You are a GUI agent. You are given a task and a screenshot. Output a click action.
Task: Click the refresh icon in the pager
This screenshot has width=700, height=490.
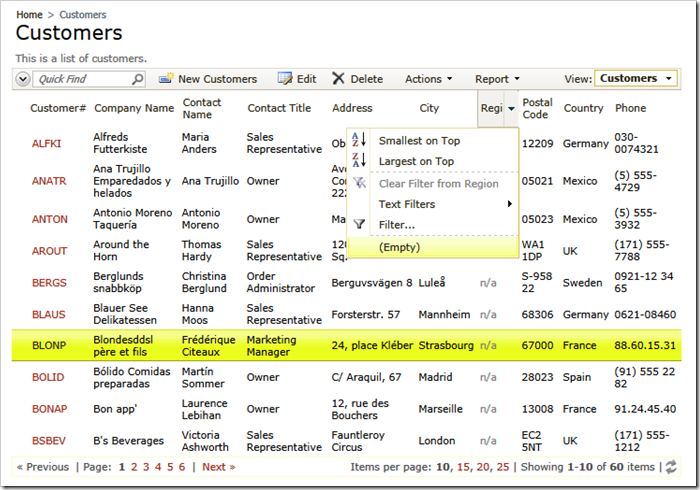pyautogui.click(x=671, y=467)
